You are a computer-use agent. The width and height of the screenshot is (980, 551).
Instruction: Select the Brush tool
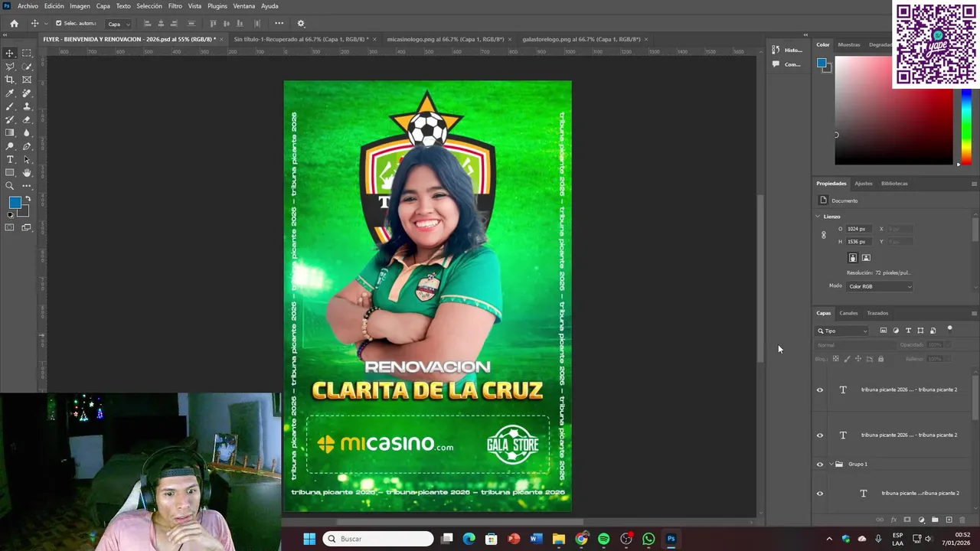point(10,106)
